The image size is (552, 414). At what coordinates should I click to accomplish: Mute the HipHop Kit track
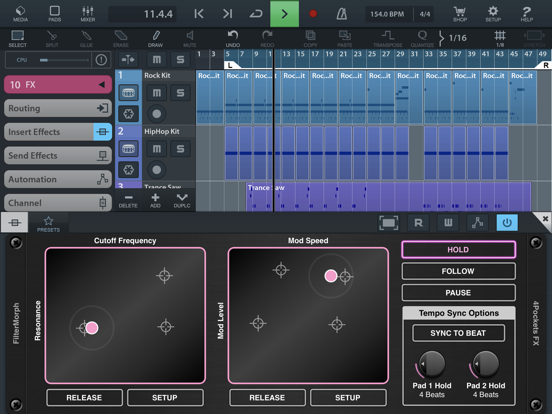[157, 149]
